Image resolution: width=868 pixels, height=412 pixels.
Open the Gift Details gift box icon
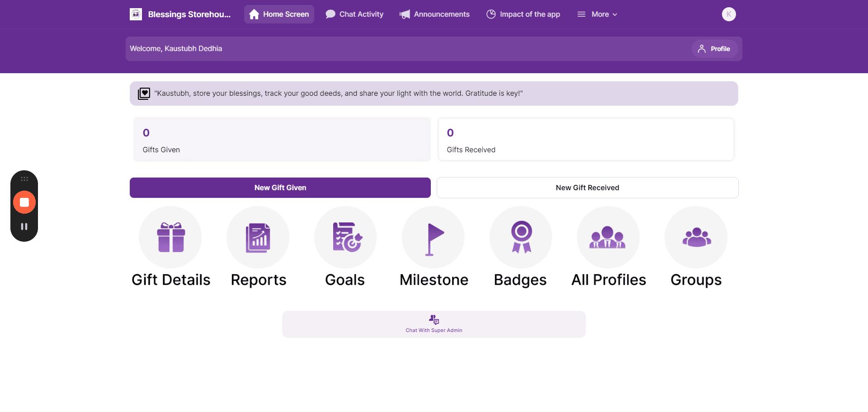click(x=170, y=237)
